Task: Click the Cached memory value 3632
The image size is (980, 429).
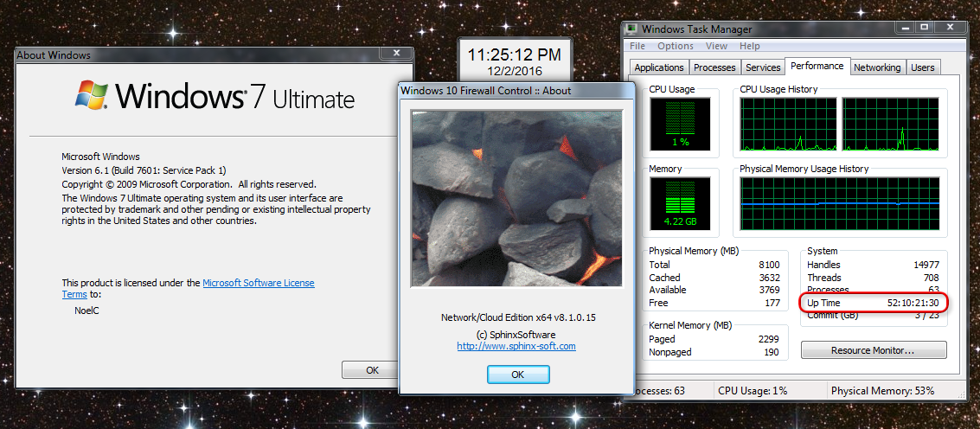Action: point(769,278)
